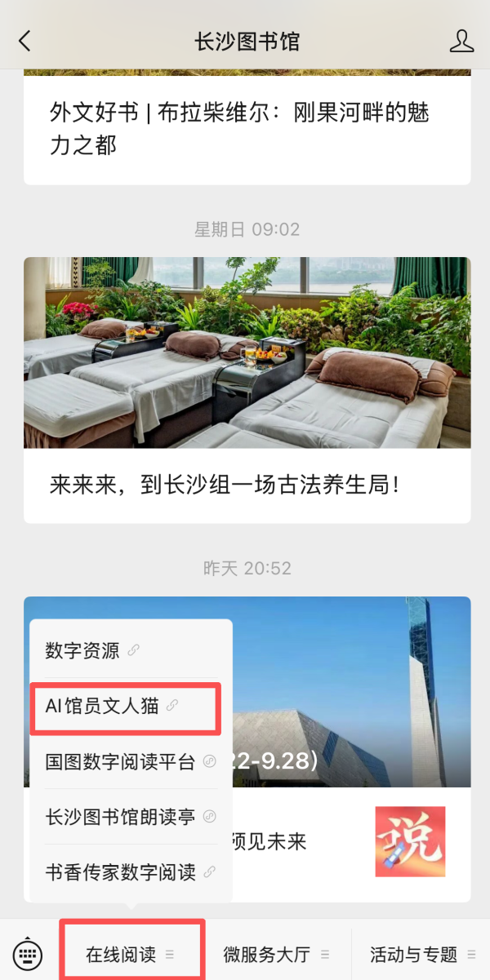Switch to keyboard input icon
490x980 pixels.
coord(28,954)
